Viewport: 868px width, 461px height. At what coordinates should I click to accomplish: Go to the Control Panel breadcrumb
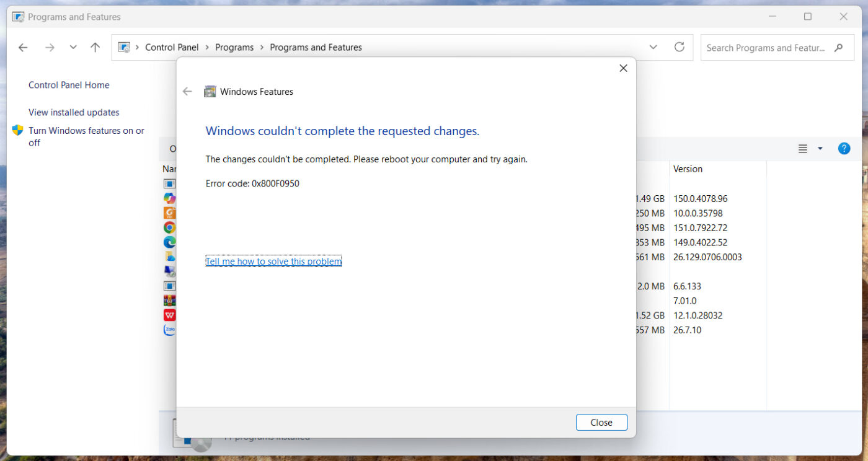click(172, 47)
